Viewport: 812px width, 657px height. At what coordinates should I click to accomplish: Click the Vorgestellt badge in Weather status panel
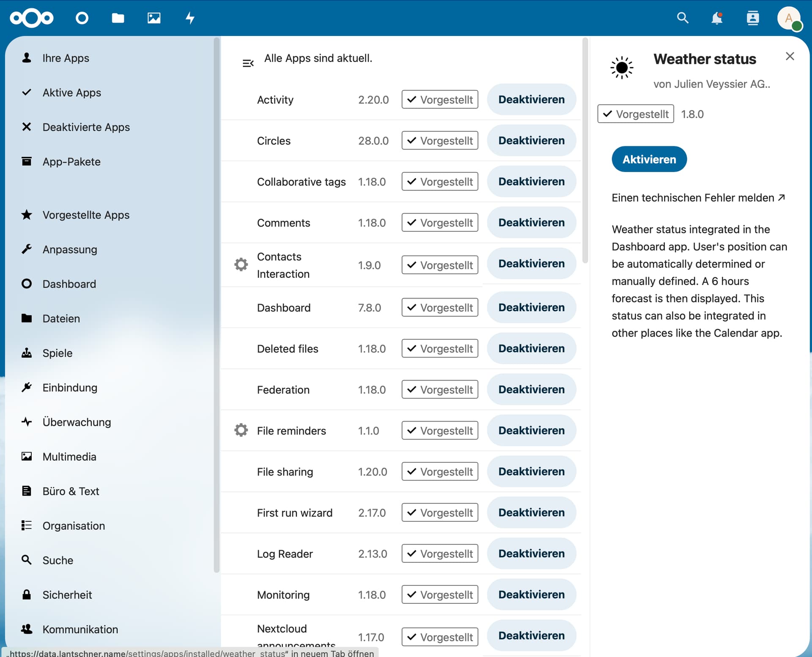636,114
